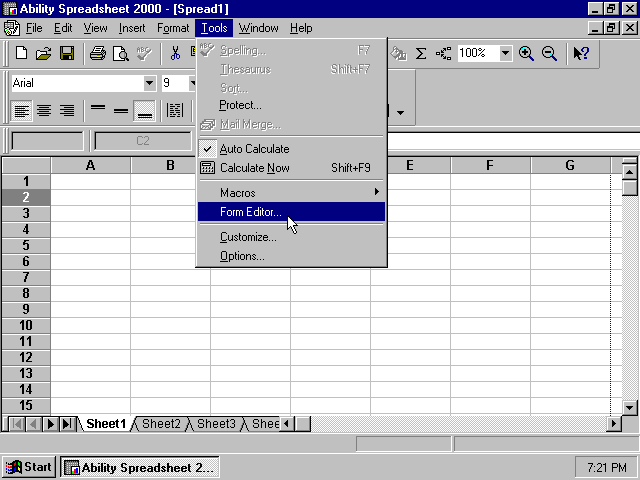
Task: Click the taskbar clock showing 7:21 PM
Action: pyautogui.click(x=607, y=467)
